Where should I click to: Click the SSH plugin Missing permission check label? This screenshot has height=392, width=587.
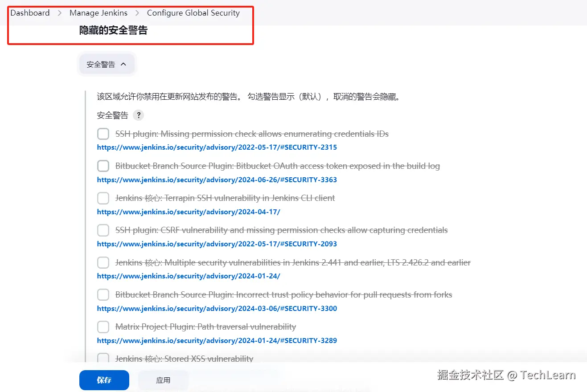pyautogui.click(x=252, y=134)
